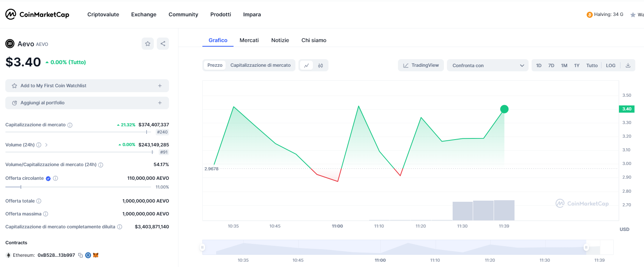
Task: Click the share icon beside Aevo
Action: [x=163, y=44]
